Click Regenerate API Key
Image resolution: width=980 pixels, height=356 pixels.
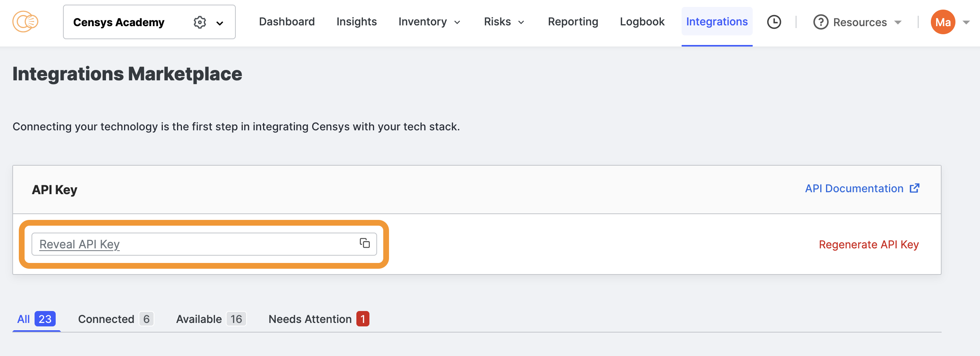[869, 245]
